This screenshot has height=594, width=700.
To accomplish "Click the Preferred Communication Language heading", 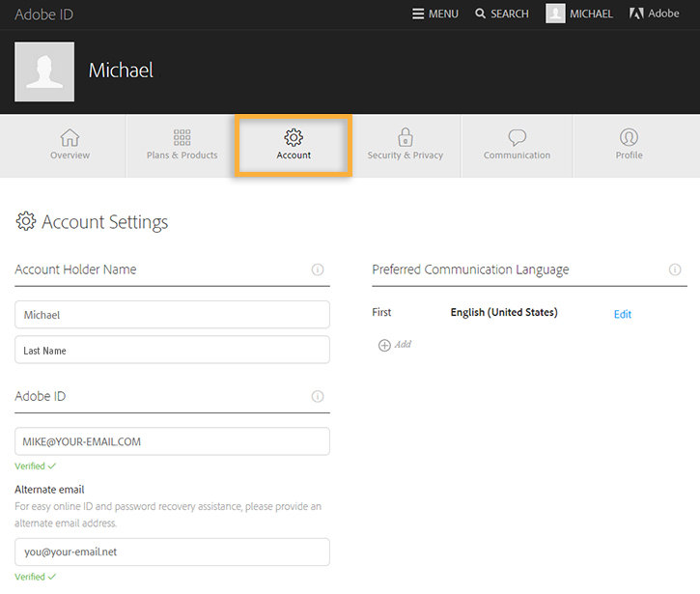I will tap(470, 269).
